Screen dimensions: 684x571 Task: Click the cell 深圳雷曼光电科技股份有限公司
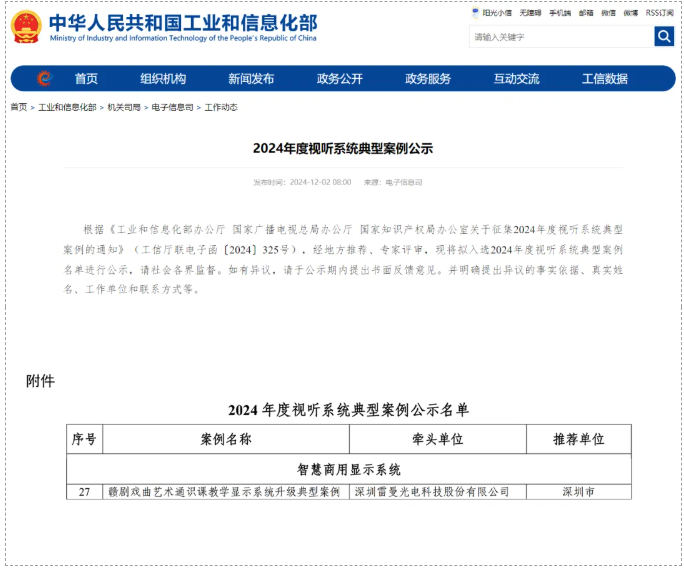coord(438,492)
